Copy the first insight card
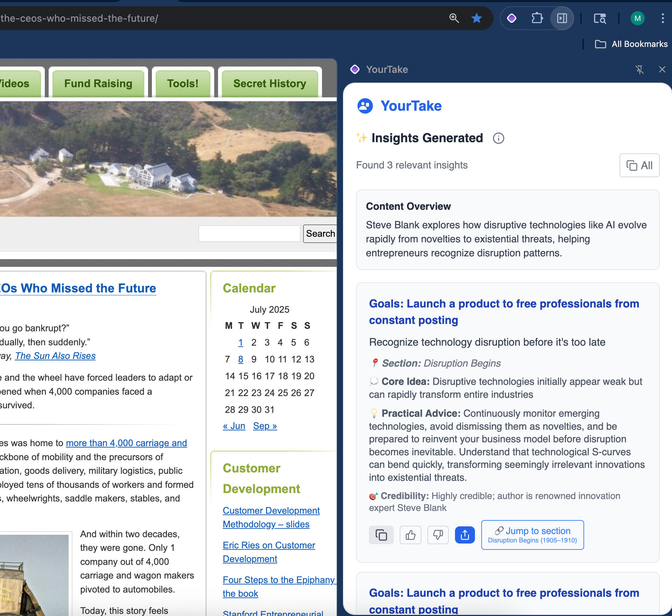 (381, 535)
